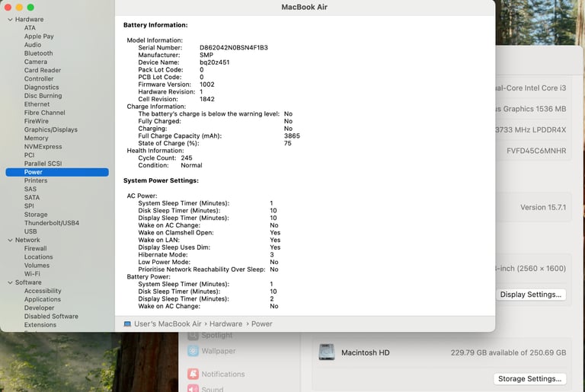Open Developer under Software

(x=39, y=308)
